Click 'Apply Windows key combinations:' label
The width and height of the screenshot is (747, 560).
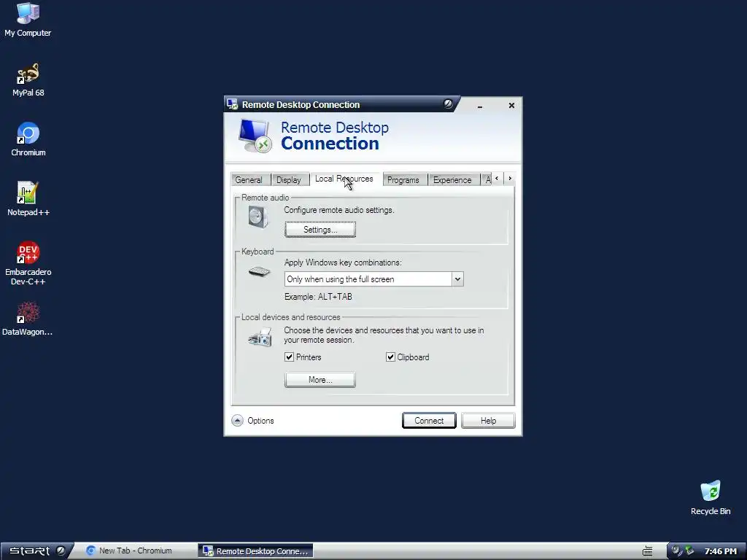point(343,262)
